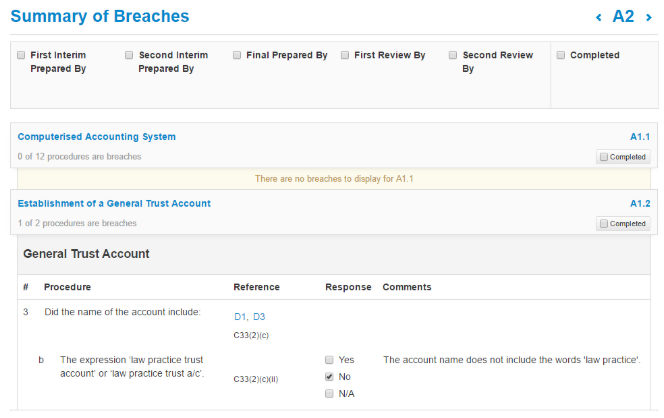Uncheck the No response checkbox
The height and width of the screenshot is (418, 664).
coord(330,377)
